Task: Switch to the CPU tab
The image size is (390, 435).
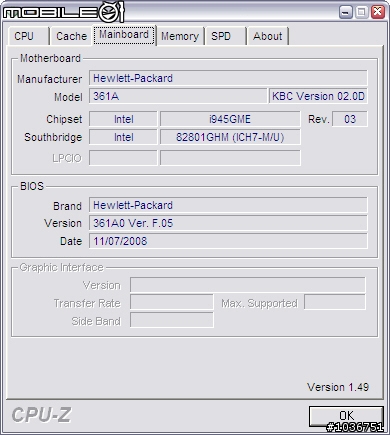Action: (28, 36)
